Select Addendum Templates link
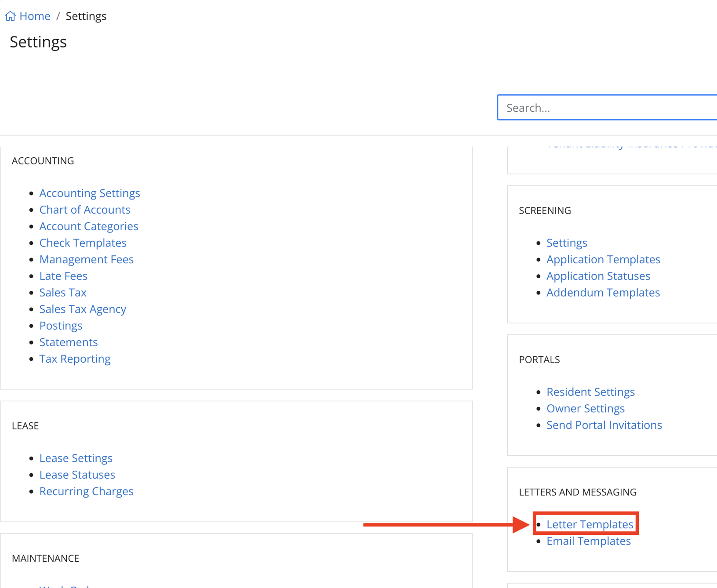The image size is (717, 588). [x=603, y=293]
